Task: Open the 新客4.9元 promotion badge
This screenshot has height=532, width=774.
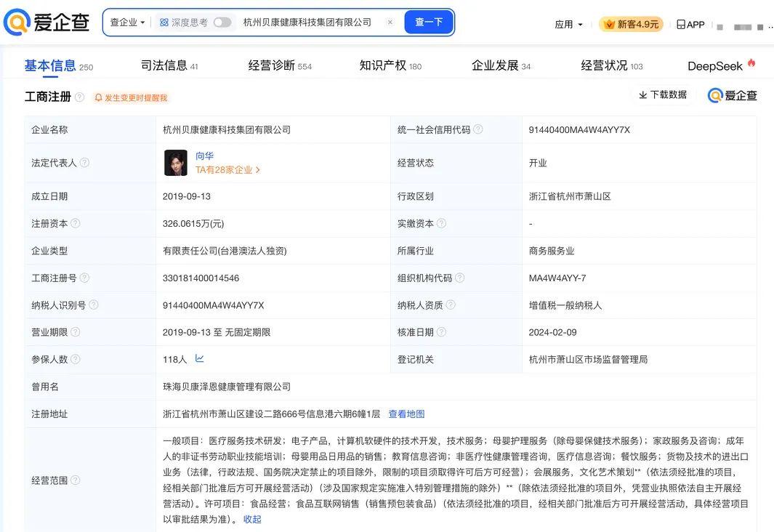Action: (631, 24)
